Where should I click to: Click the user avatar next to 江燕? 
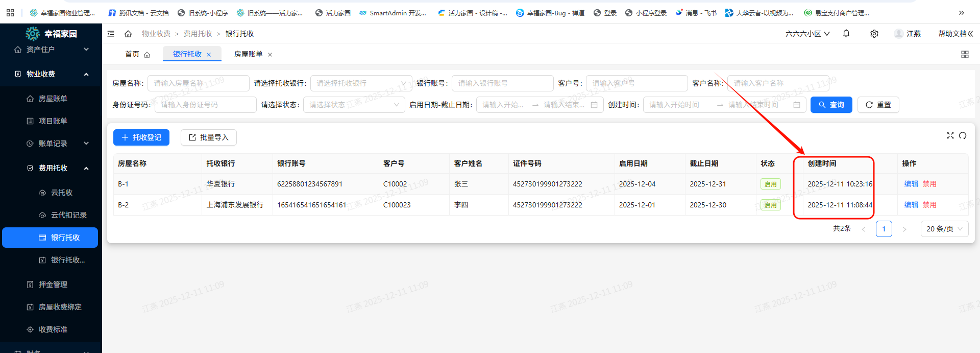point(899,34)
